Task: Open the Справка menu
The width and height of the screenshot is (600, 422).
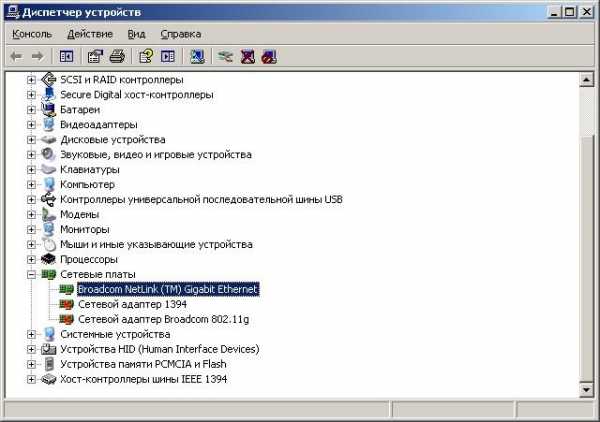Action: pyautogui.click(x=181, y=34)
